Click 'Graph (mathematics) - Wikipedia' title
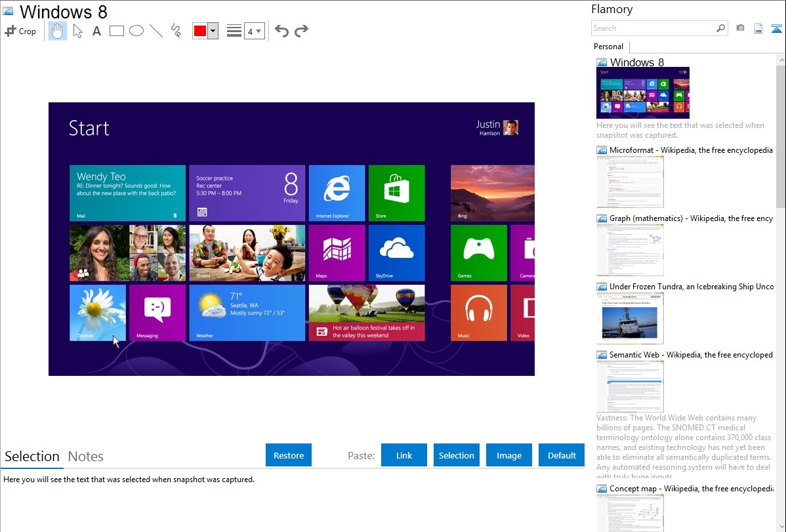786x532 pixels. [x=691, y=218]
